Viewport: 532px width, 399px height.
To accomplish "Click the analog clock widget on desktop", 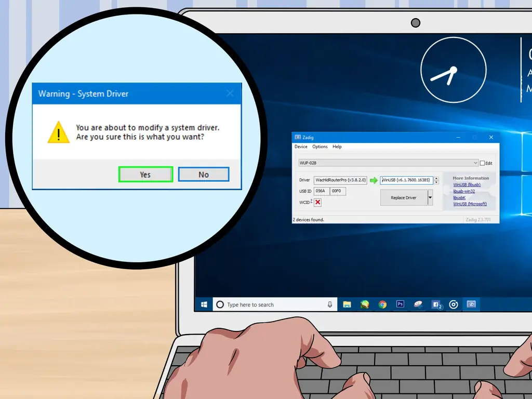I will point(453,70).
